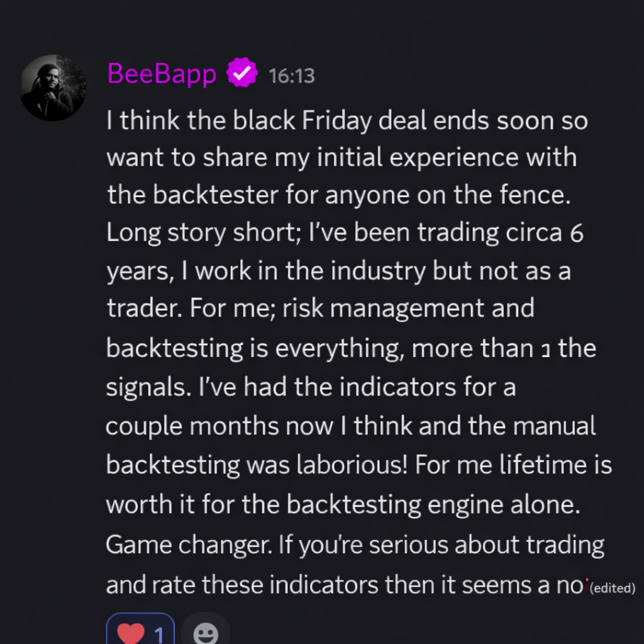Click the (edited) label on the message
Screen dimensions: 644x644
pos(613,589)
